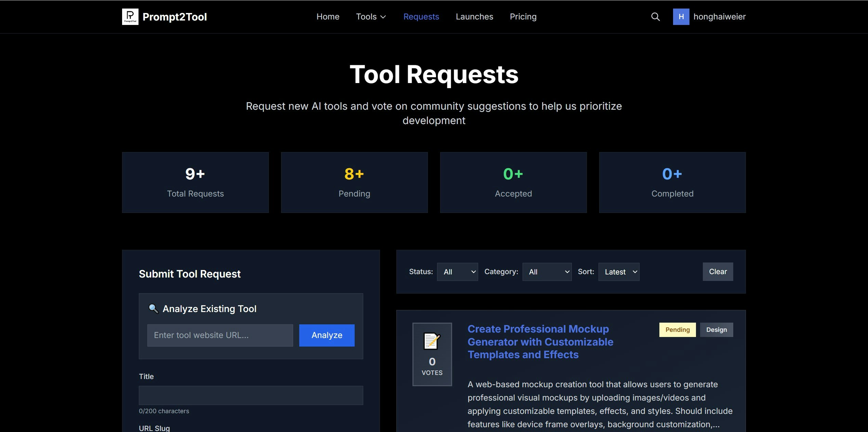Image resolution: width=868 pixels, height=432 pixels.
Task: Click the URL Slug label
Action: coord(154,428)
